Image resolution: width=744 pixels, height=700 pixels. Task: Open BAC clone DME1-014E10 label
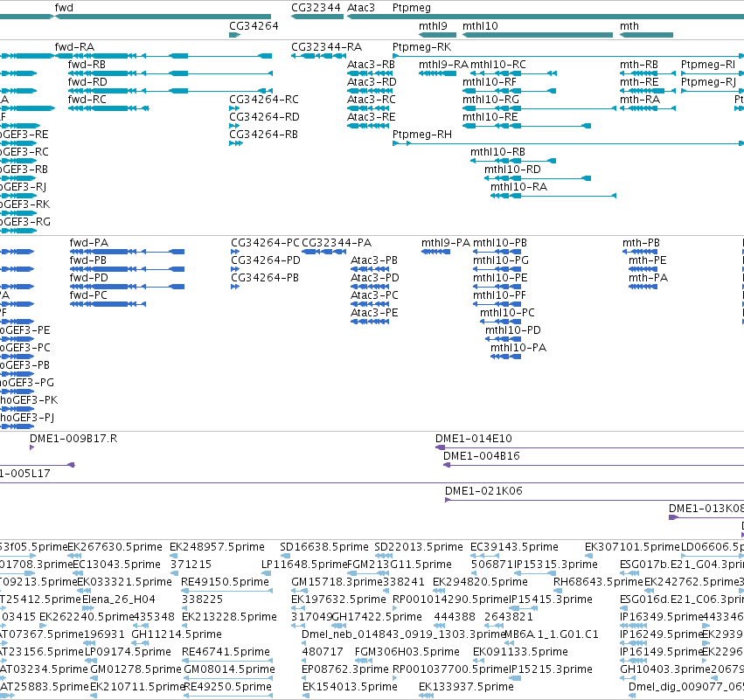pos(474,439)
